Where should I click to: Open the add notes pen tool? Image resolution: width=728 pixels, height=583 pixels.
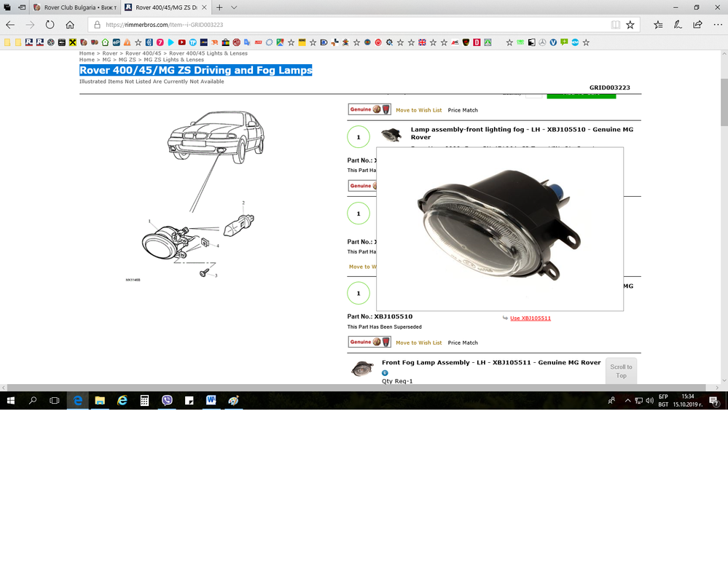(x=678, y=25)
